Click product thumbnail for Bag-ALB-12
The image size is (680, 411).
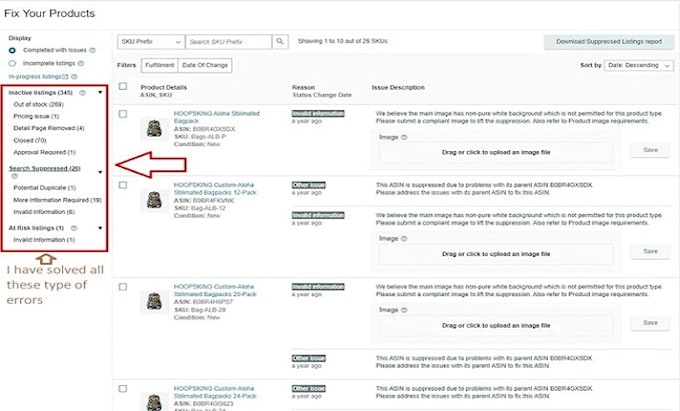click(x=154, y=200)
